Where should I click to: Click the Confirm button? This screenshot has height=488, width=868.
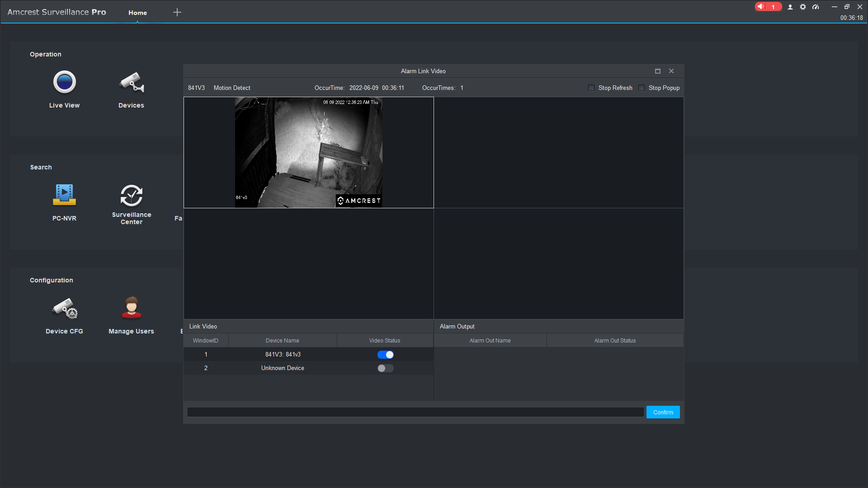663,412
